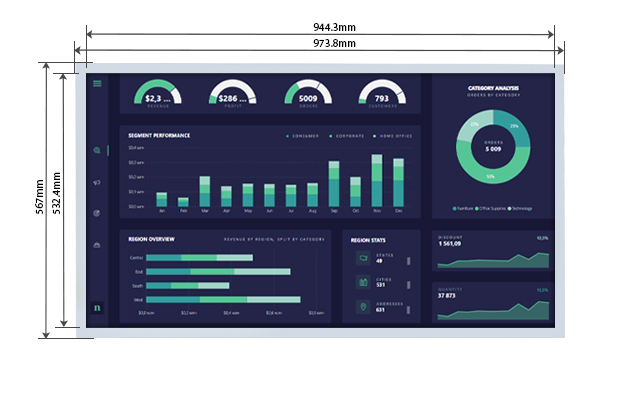This screenshot has width=640, height=401.
Task: Click the Nov bar in Segment Performance
Action: [377, 180]
